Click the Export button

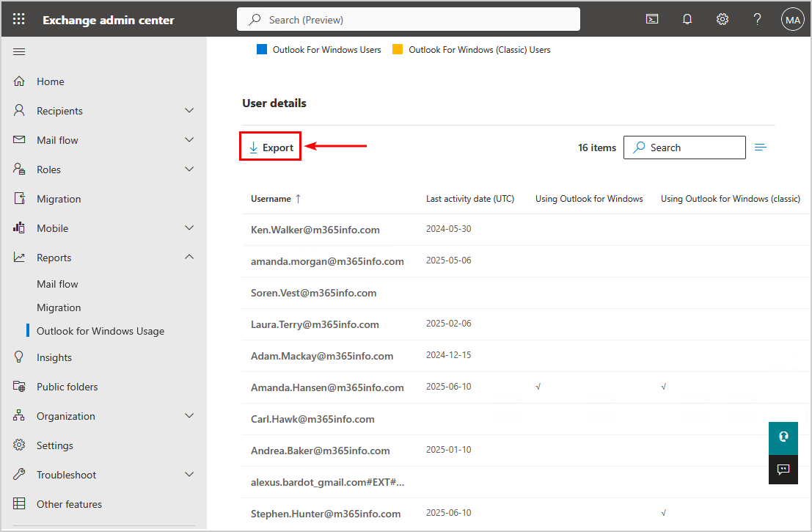tap(271, 147)
